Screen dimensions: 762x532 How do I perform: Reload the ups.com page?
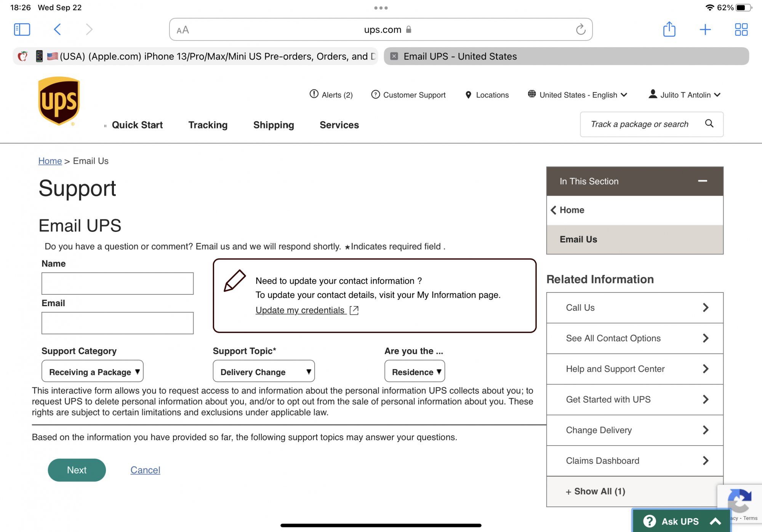point(581,29)
